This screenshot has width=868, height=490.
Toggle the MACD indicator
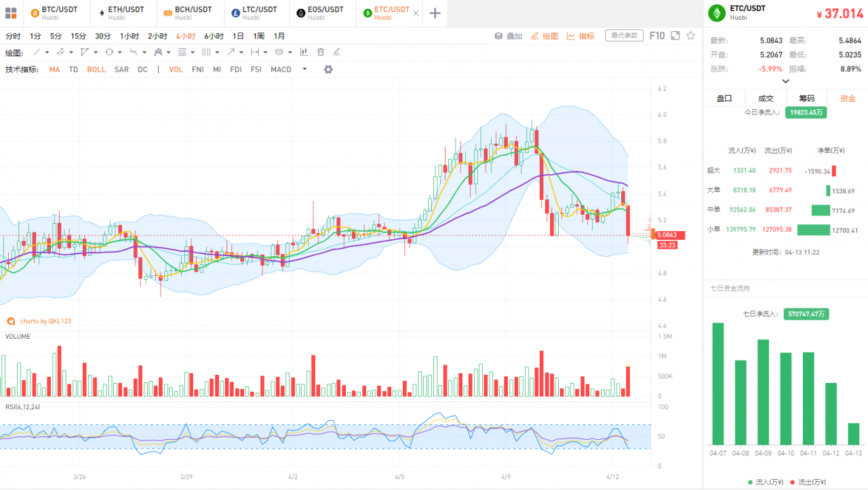(281, 69)
